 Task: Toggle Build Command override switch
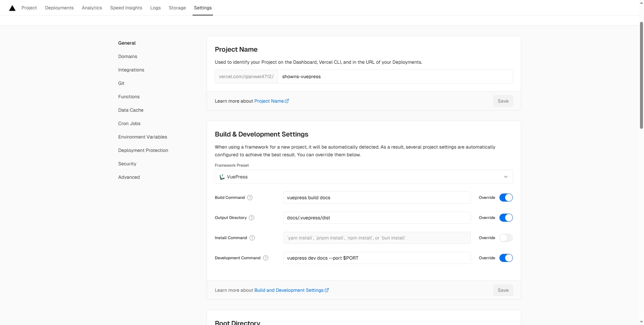click(x=506, y=198)
